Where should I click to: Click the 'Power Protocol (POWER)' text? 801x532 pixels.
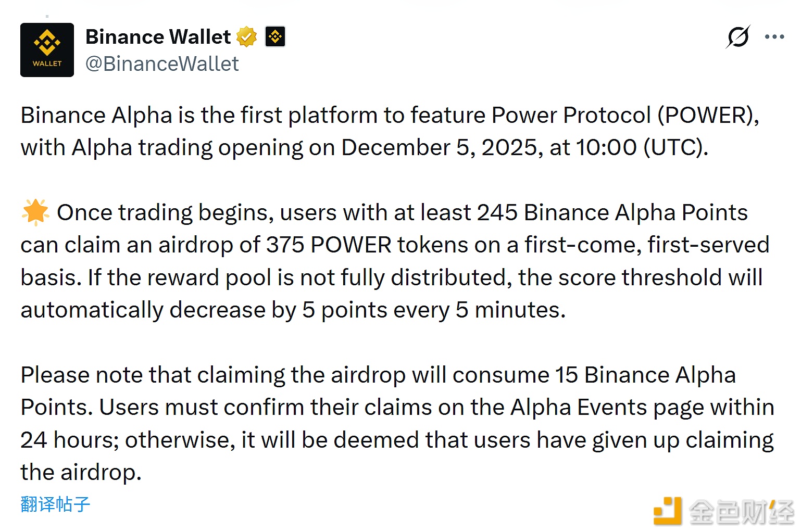624,115
